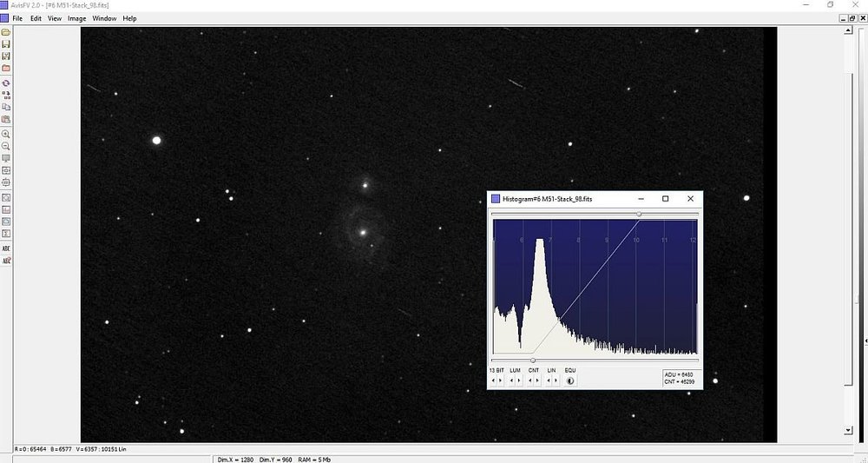Click the lower histogram slider handle

click(x=533, y=360)
